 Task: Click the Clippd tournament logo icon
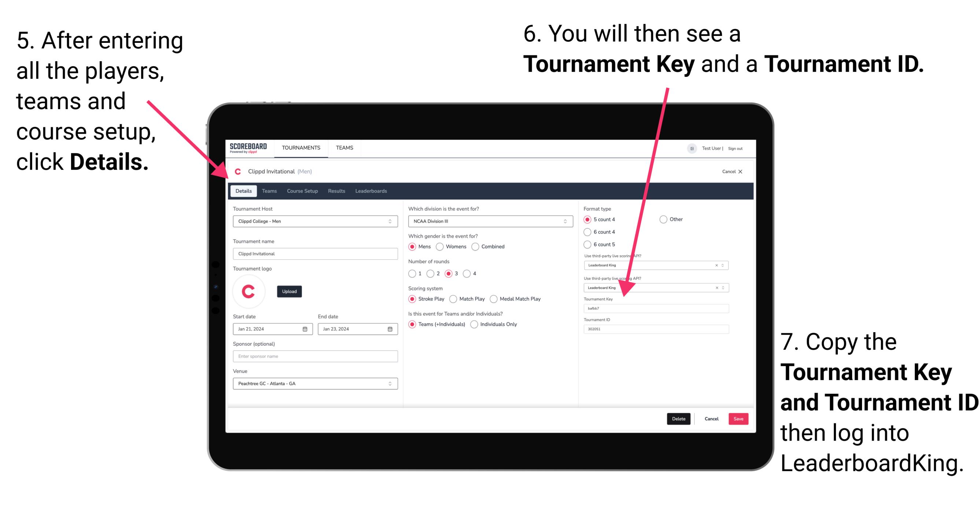point(249,291)
